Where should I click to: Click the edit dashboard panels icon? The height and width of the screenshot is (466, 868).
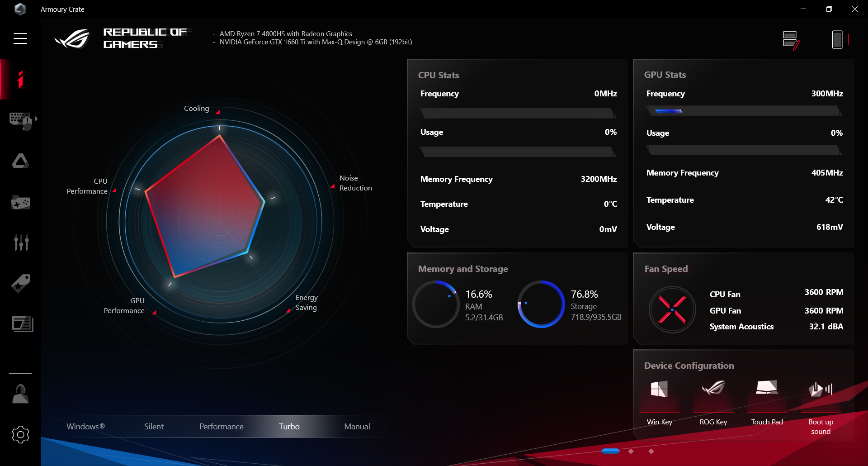pos(791,40)
